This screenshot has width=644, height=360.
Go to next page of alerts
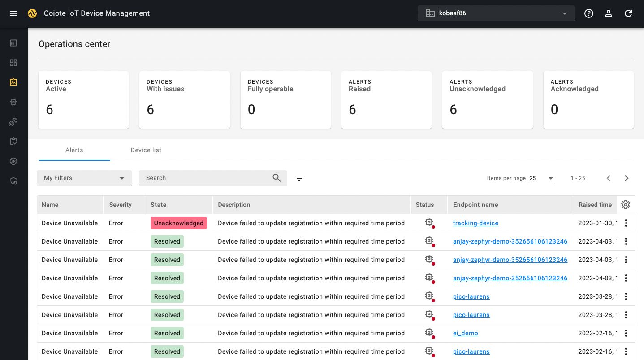(627, 178)
